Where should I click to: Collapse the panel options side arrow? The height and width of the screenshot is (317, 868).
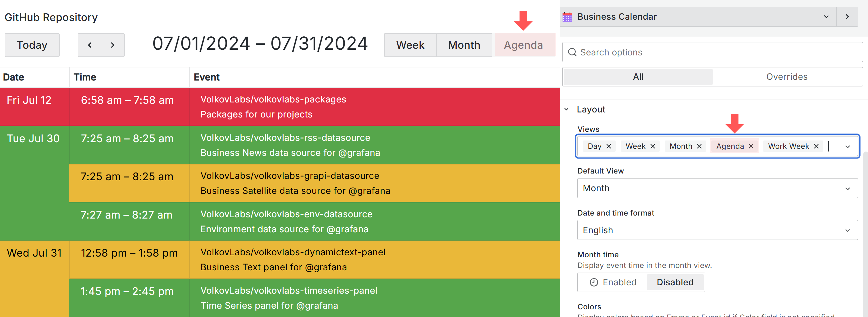pos(847,17)
